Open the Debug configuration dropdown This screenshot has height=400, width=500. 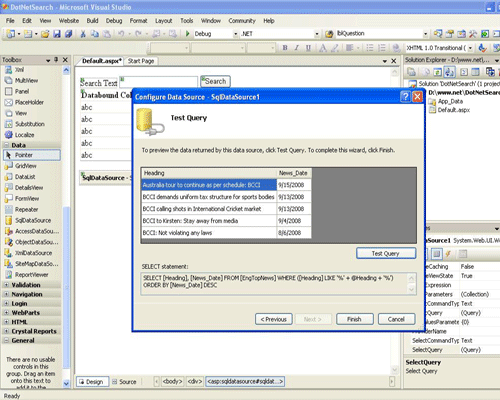click(235, 34)
